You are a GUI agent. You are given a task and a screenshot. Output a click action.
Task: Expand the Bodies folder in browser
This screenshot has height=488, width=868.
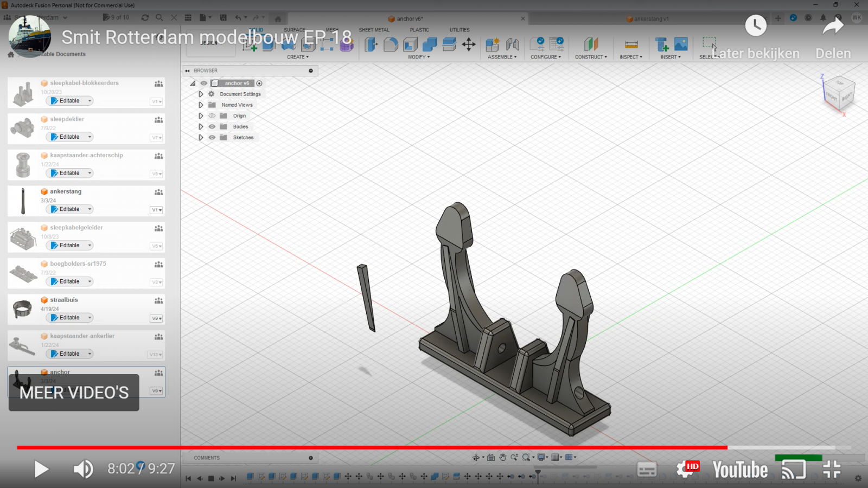click(x=201, y=126)
